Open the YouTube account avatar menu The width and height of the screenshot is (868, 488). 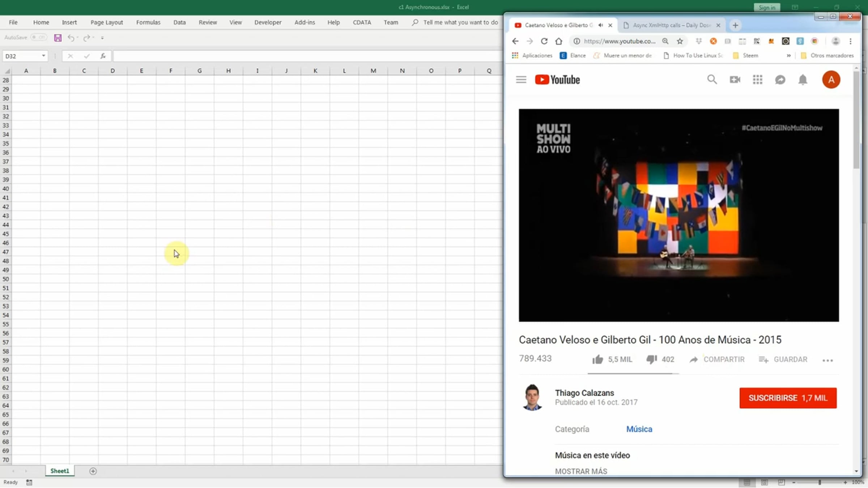831,80
